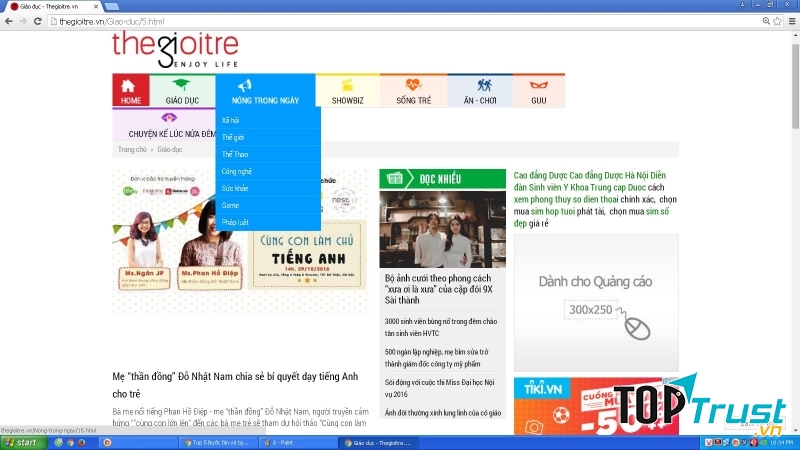The image size is (800, 450).
Task: Go forward with the browser forward arrow
Action: pyautogui.click(x=23, y=21)
